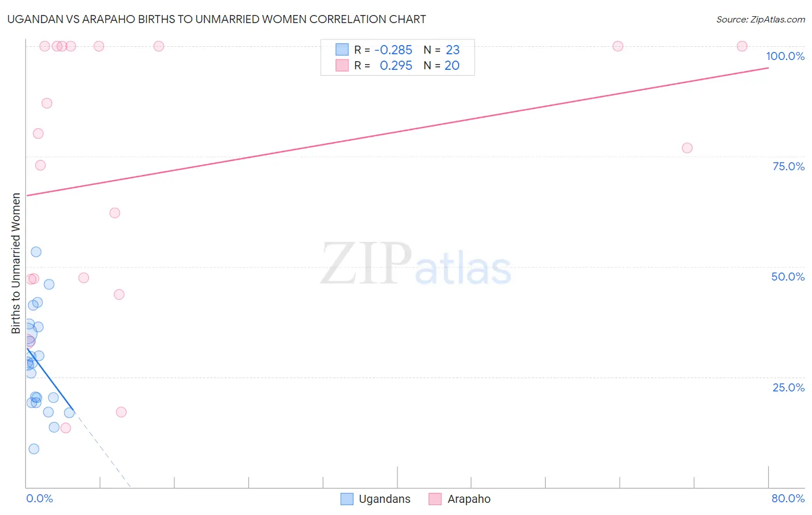Select the N = 20 sample count
The image size is (812, 515).
click(x=441, y=66)
